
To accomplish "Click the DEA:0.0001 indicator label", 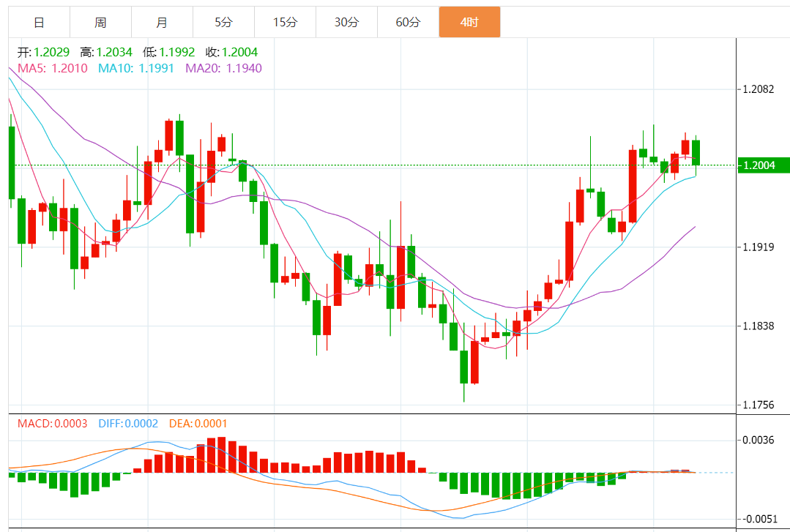I will click(198, 424).
